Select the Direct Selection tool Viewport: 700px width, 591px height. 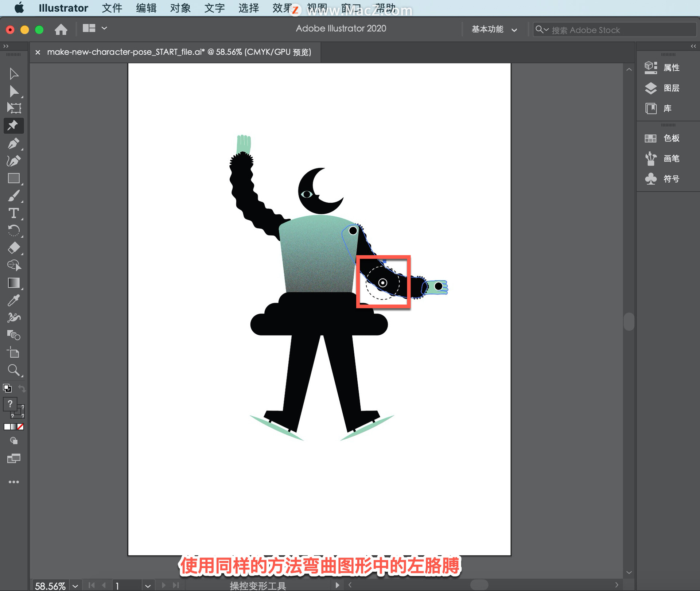(x=14, y=91)
